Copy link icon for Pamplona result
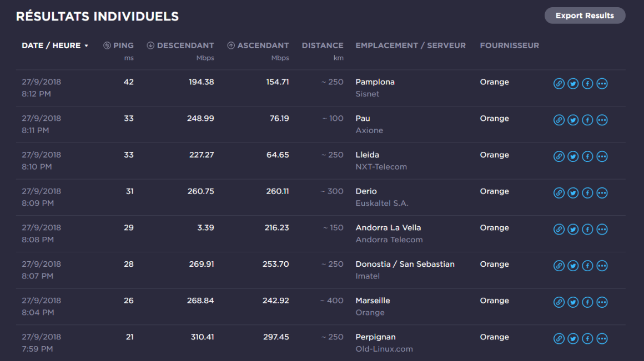 coord(559,84)
